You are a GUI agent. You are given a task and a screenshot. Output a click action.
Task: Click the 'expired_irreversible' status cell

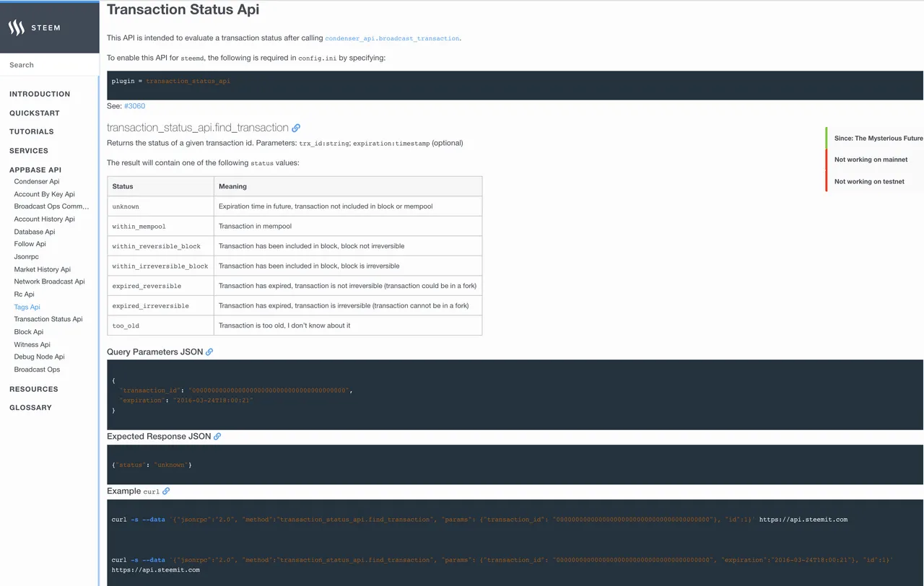point(160,305)
